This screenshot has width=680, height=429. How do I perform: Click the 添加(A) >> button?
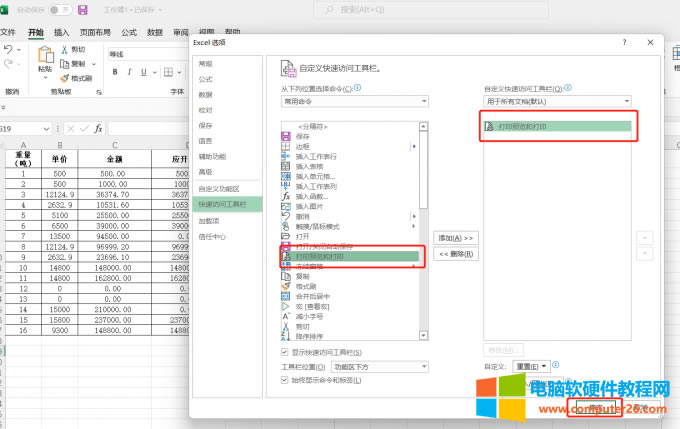tap(455, 238)
